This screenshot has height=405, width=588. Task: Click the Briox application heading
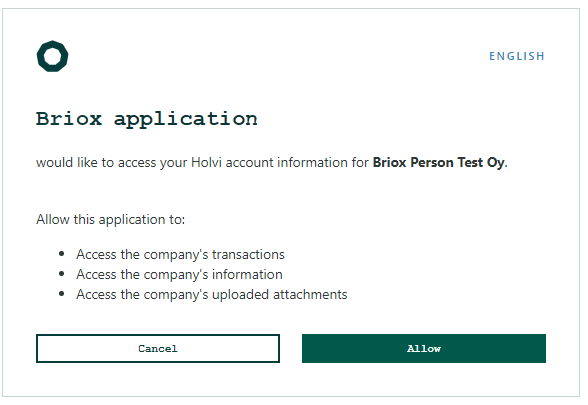pos(147,119)
